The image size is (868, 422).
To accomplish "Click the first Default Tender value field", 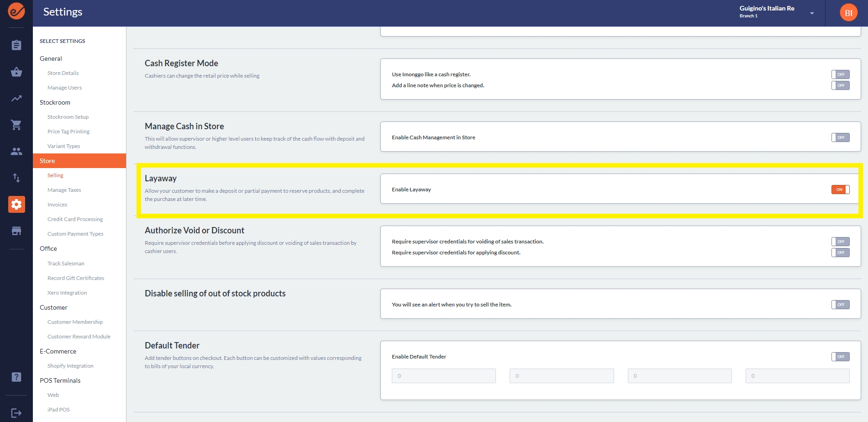I will 443,376.
